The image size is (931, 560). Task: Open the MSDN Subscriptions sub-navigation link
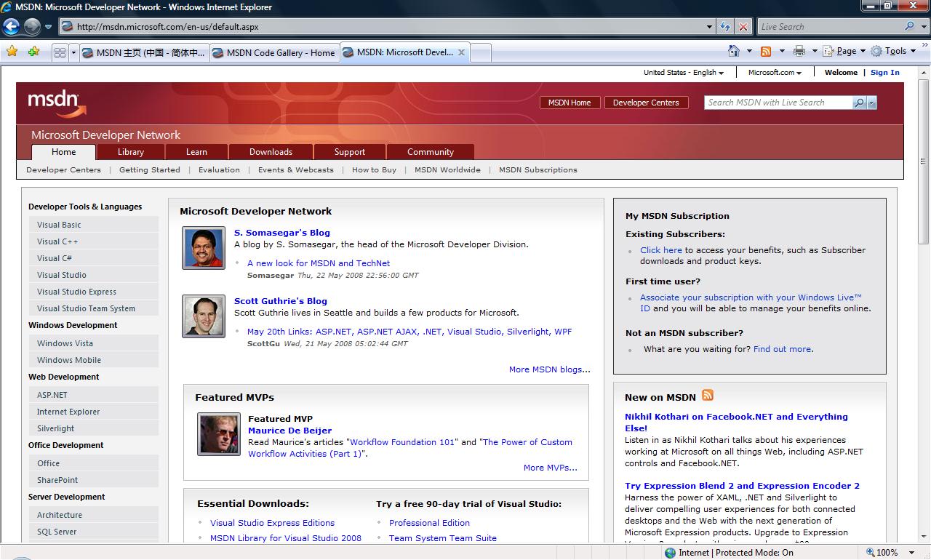[x=538, y=170]
